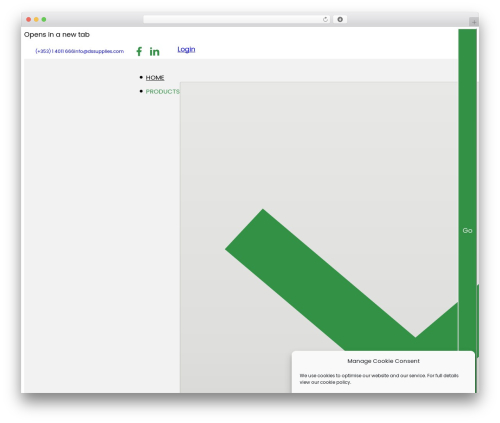Click the round icon beside the address bar

pyautogui.click(x=340, y=19)
